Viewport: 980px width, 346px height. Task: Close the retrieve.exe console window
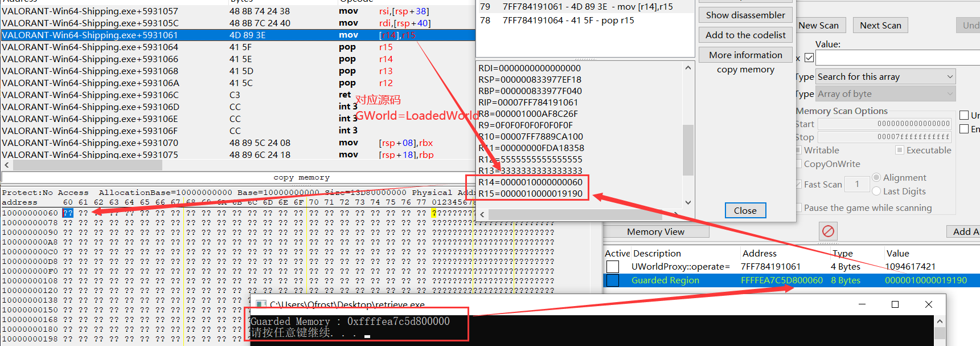929,304
